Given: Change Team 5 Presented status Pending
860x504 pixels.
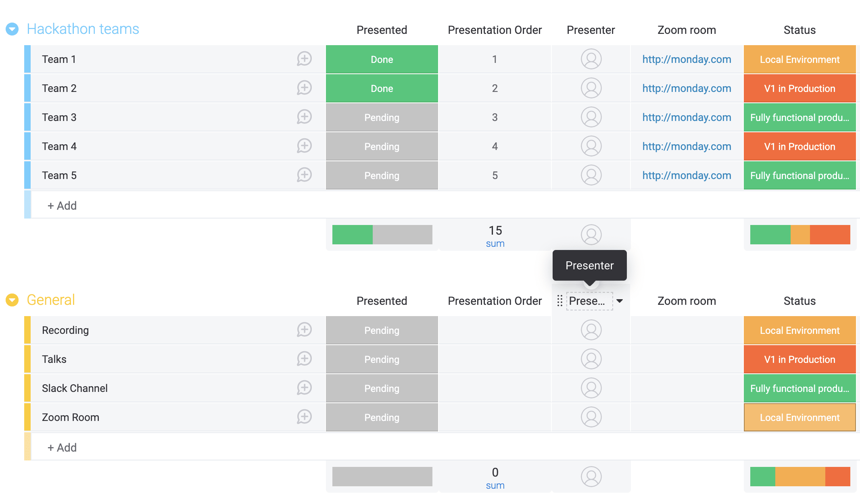Looking at the screenshot, I should coord(382,175).
